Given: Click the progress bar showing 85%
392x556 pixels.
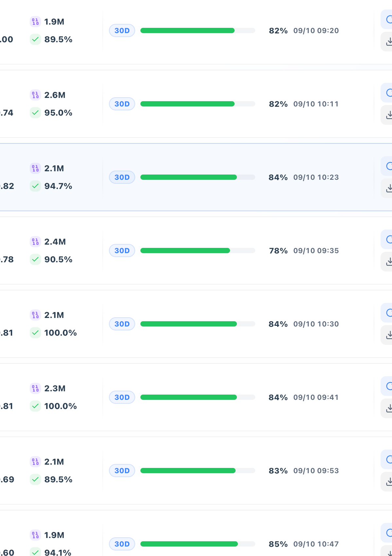Looking at the screenshot, I should (198, 544).
